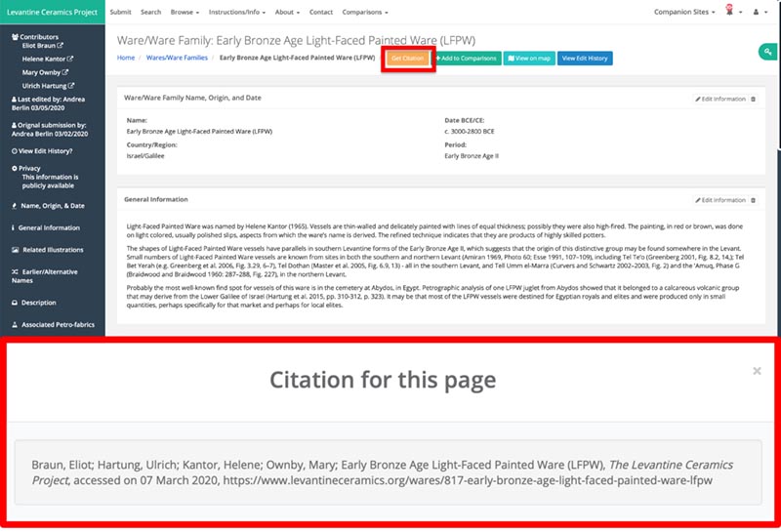
Task: Open the user account icon menu
Action: (x=760, y=12)
